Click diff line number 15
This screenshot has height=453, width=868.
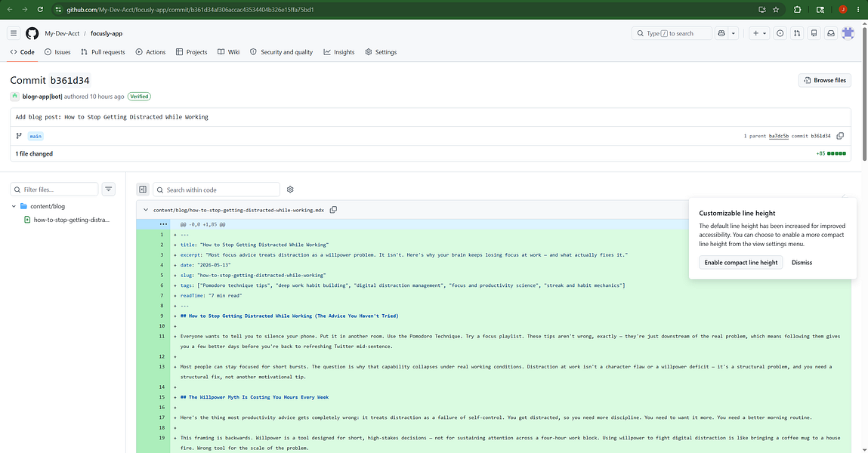[x=162, y=397]
